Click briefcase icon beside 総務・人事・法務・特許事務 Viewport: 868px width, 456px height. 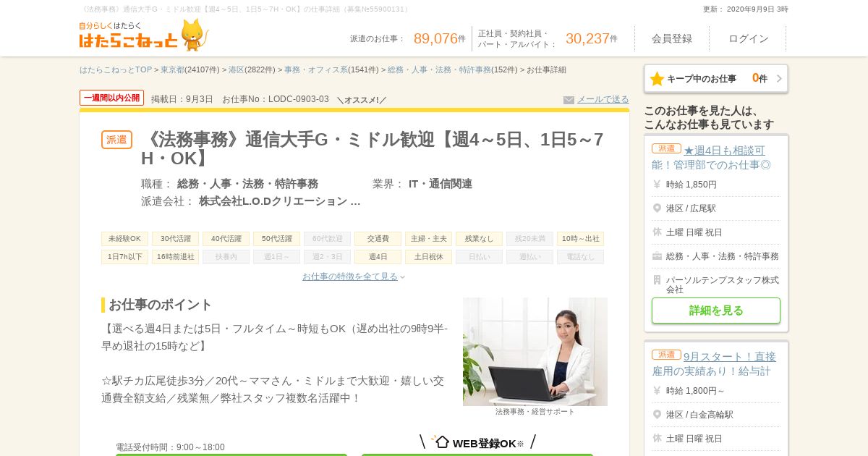click(657, 256)
